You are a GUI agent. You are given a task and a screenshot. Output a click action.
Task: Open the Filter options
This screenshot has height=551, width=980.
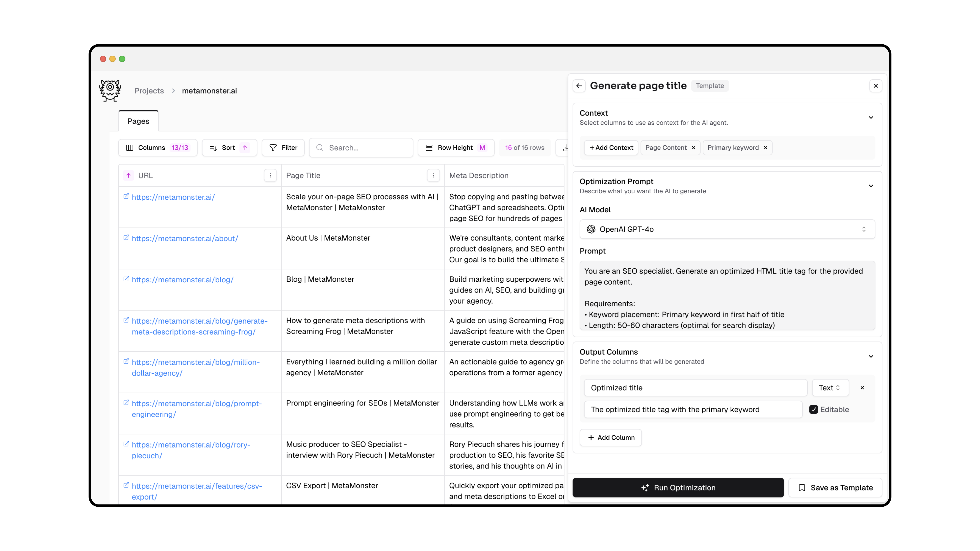click(x=283, y=148)
